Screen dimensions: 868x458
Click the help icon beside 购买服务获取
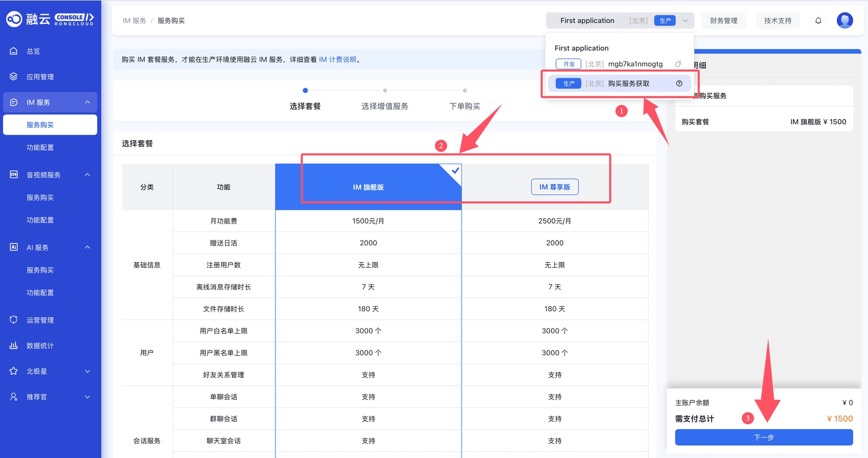coord(679,84)
